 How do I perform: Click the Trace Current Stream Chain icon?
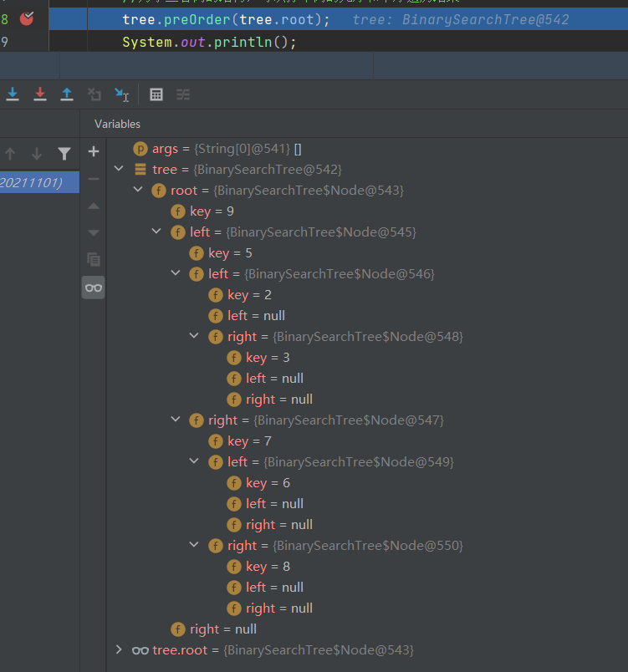pos(183,94)
